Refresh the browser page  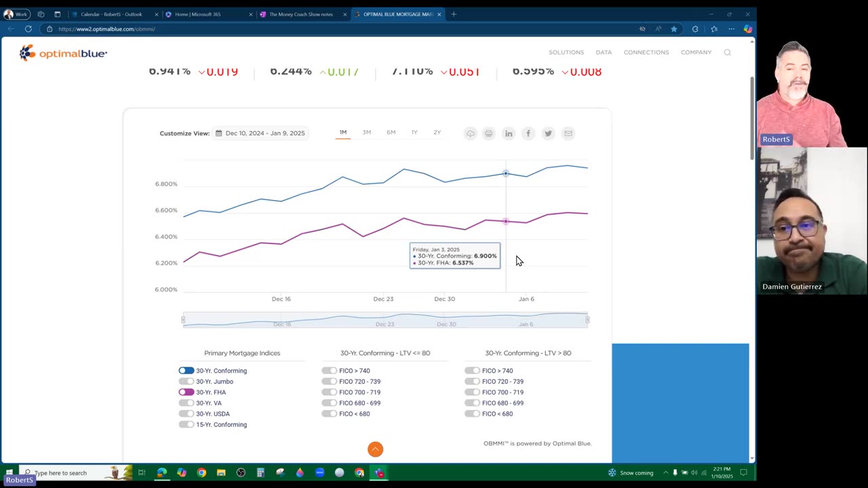[x=28, y=29]
